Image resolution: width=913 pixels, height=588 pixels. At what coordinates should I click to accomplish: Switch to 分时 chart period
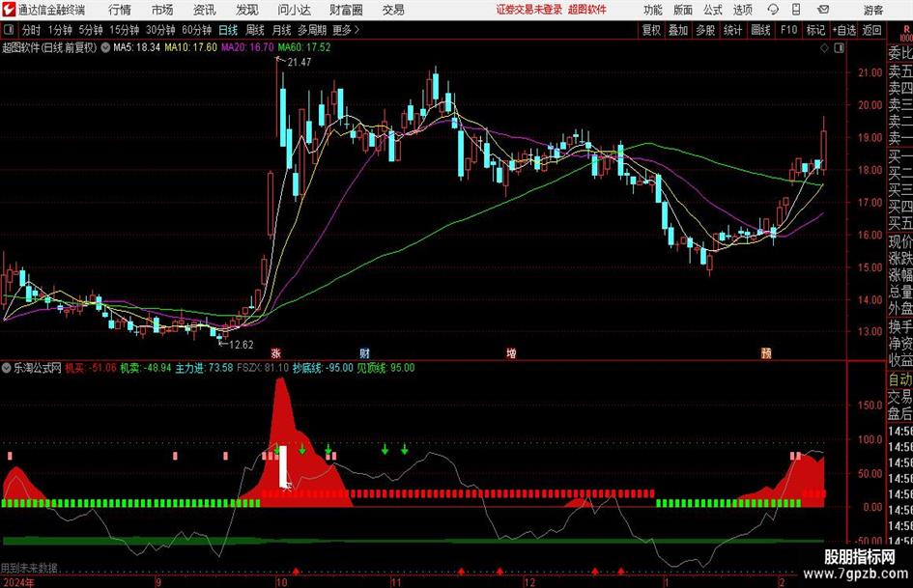pos(31,30)
